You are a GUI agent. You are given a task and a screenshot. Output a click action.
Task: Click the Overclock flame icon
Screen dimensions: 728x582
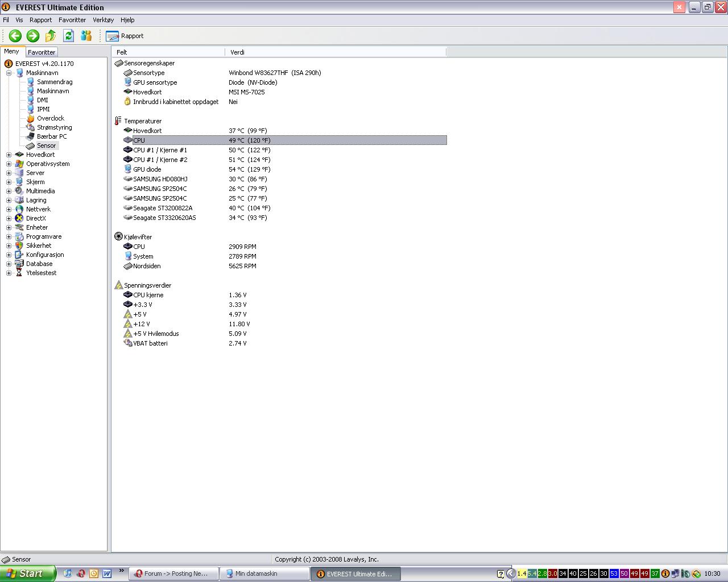click(x=31, y=118)
